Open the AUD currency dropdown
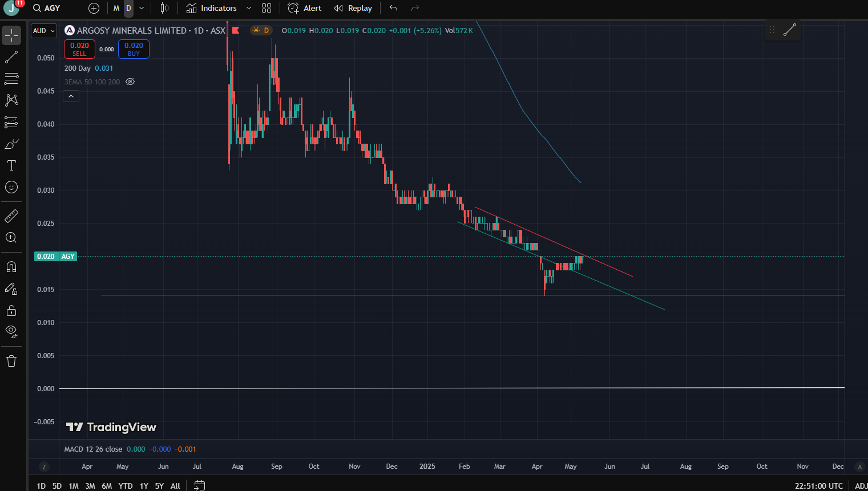This screenshot has height=491, width=868. [x=44, y=31]
